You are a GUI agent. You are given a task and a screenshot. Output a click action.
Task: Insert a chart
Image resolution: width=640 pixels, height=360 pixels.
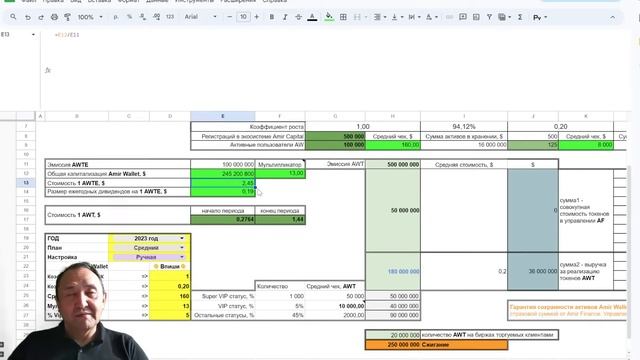(476, 17)
